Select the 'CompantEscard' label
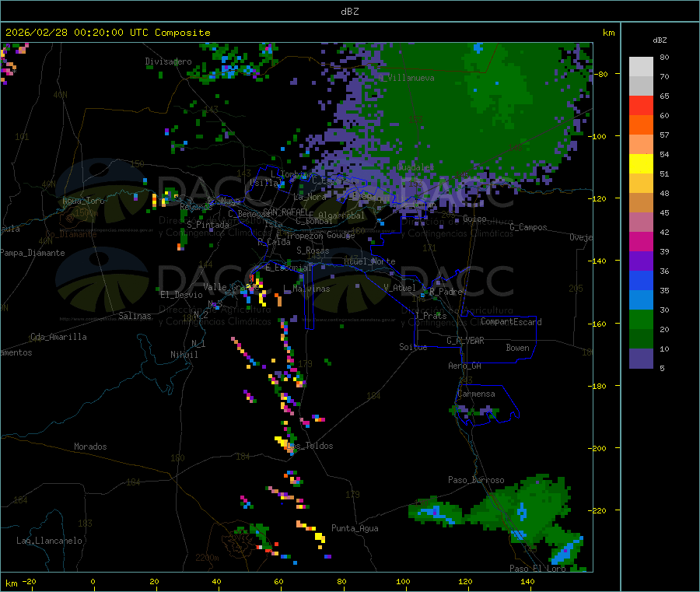700x592 pixels. pos(511,322)
